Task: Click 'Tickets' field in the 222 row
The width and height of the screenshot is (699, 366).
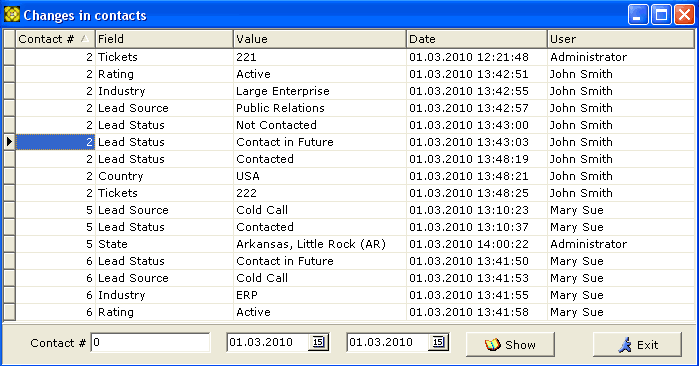Action: coord(164,193)
